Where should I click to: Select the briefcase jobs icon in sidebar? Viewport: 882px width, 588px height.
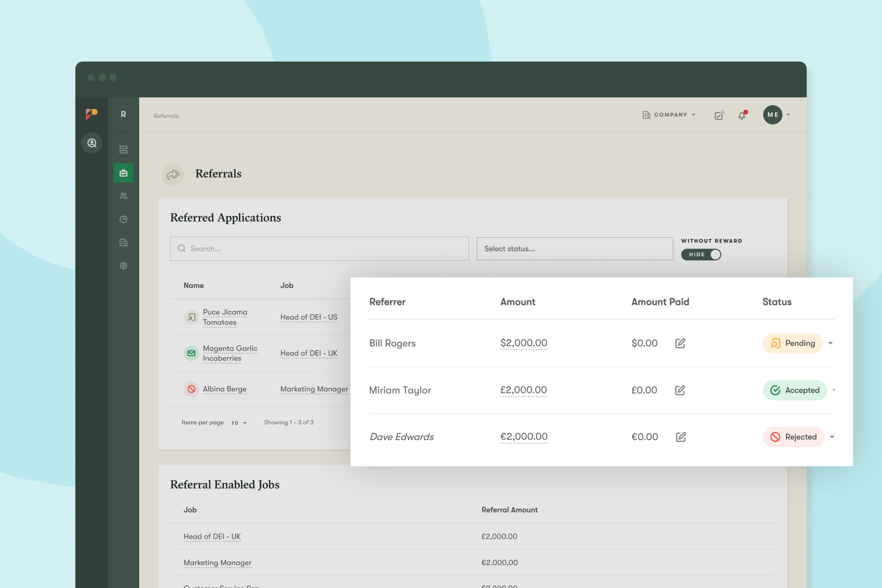(x=123, y=173)
